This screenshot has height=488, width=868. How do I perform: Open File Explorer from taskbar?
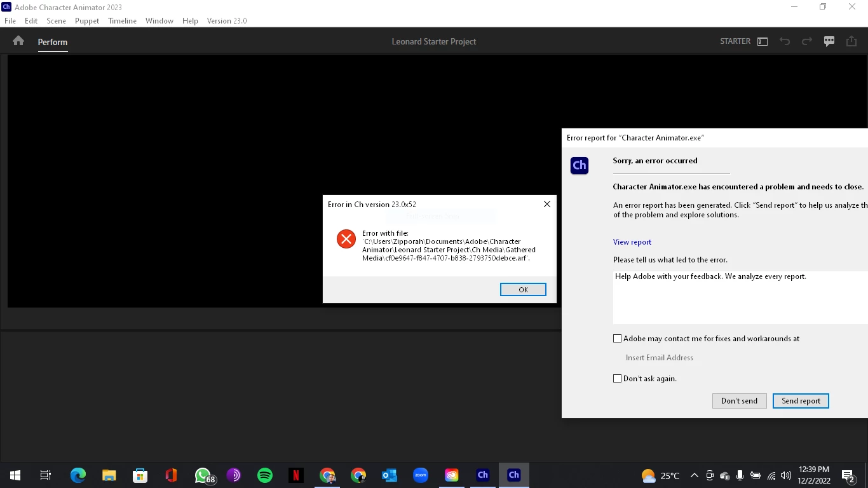pyautogui.click(x=109, y=475)
